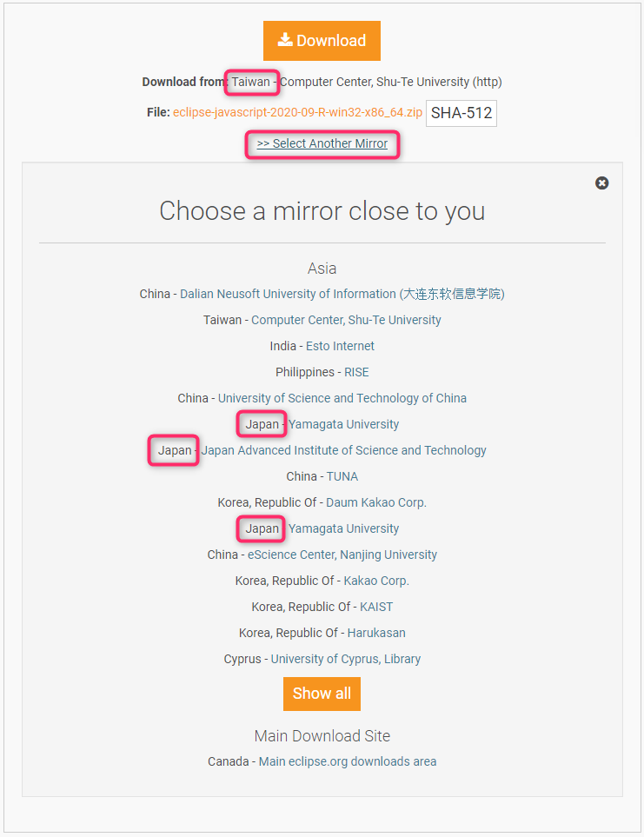Click Select Another Mirror link
Screen dimensions: 644x837
coord(322,143)
